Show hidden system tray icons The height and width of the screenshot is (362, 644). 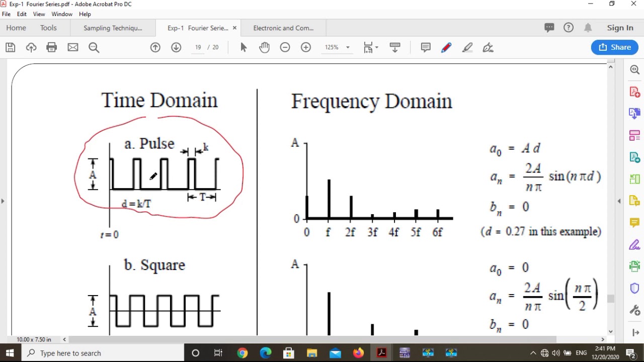[x=533, y=353]
